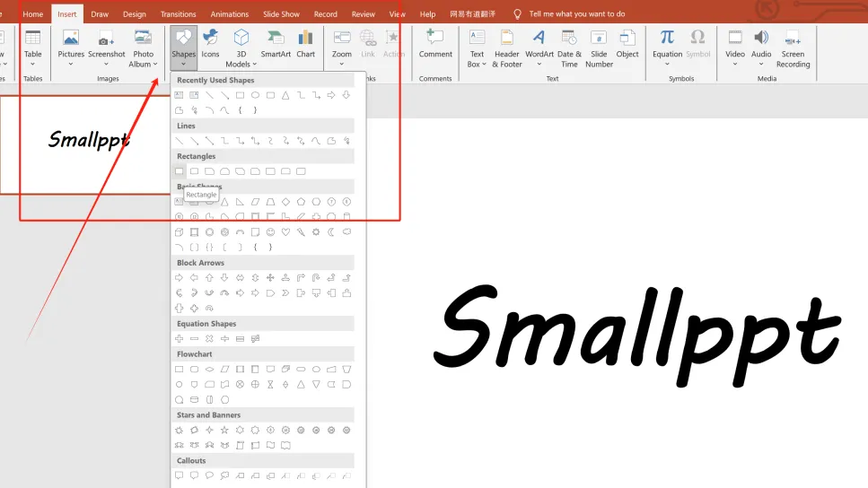Select the diamond shape in Basic Shapes
Screen dimensions: 868x488
tap(285, 202)
